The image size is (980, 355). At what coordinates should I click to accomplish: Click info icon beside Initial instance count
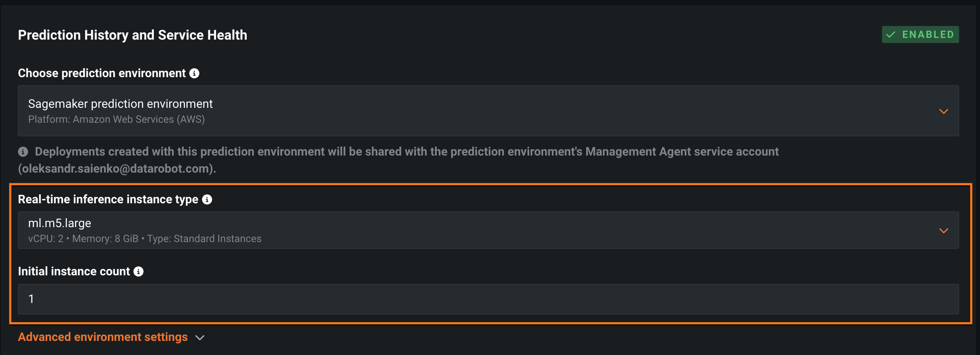pos(138,271)
